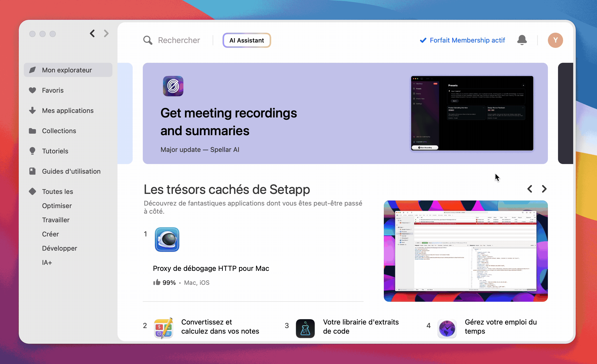Go forward with the sidebar forward arrow
597x364 pixels.
pos(106,33)
